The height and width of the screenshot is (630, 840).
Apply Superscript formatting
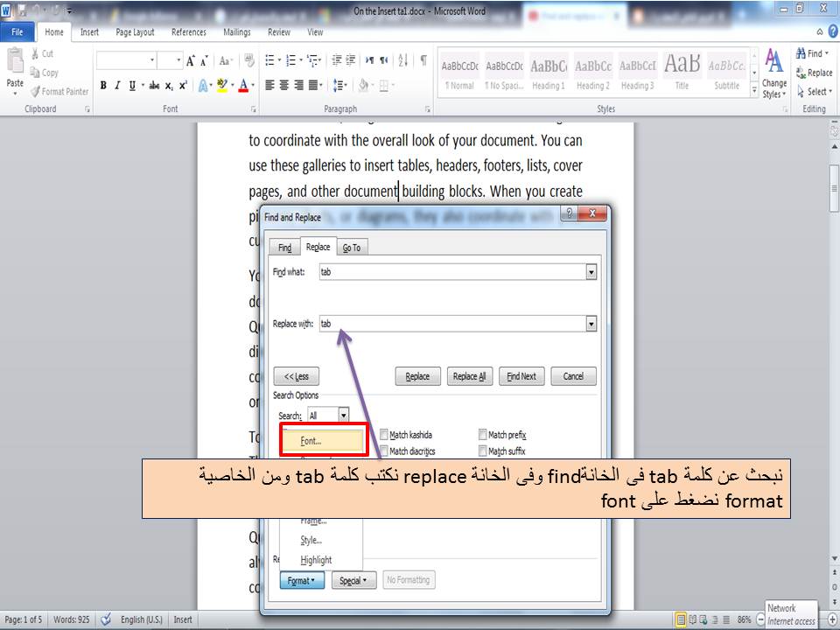(183, 85)
